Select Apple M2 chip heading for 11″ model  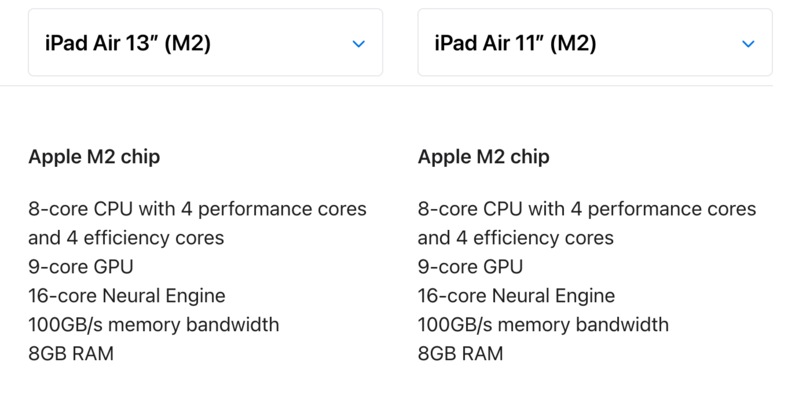click(483, 157)
